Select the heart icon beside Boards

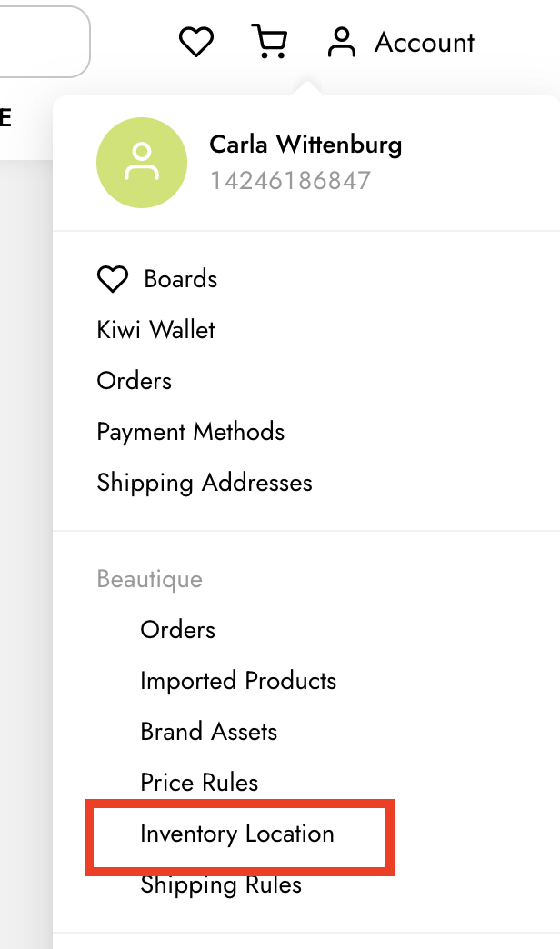tap(113, 279)
